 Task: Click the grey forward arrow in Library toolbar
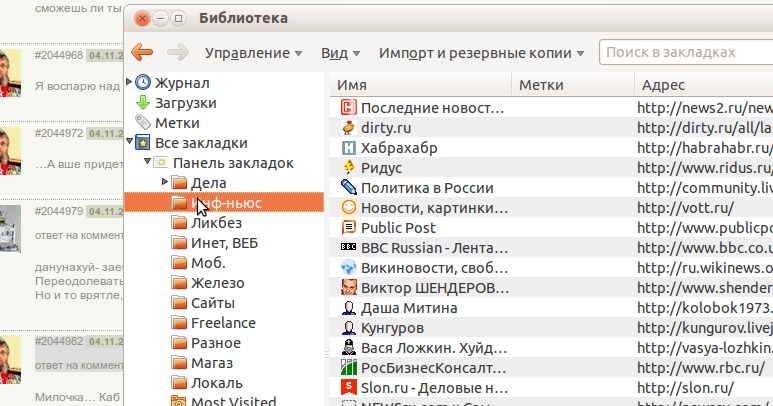tap(177, 52)
